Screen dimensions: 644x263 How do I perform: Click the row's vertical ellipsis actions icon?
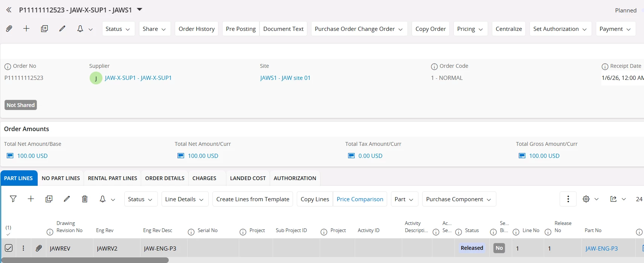(x=23, y=248)
